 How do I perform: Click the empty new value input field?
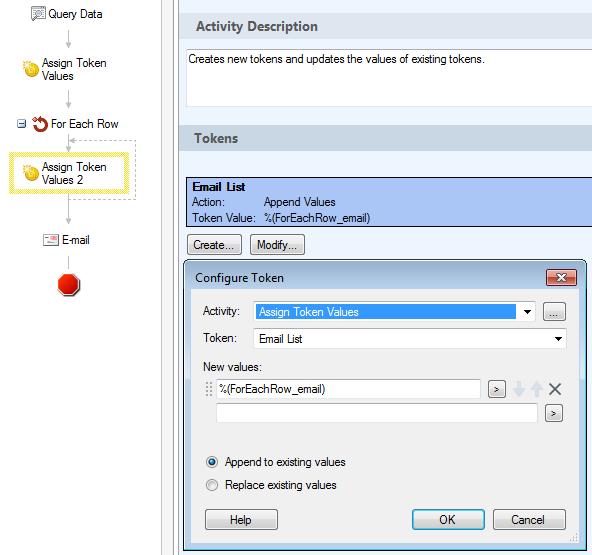point(376,413)
